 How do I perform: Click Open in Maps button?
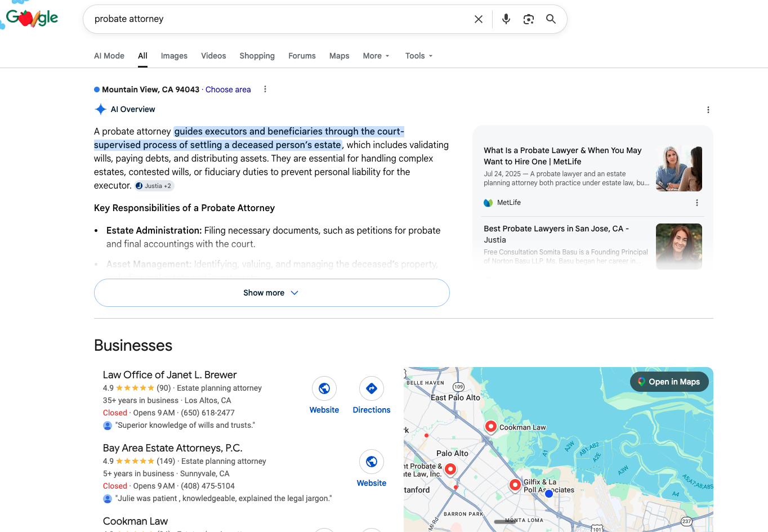[x=669, y=382]
